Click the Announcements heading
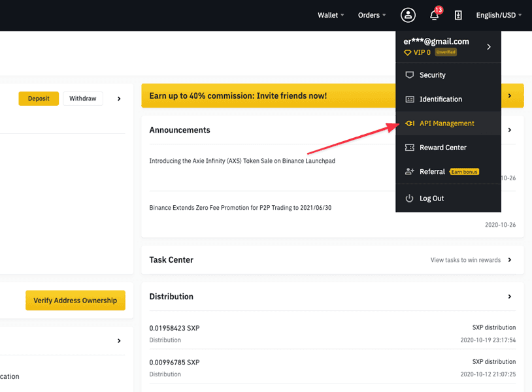The image size is (532, 392). (x=180, y=130)
